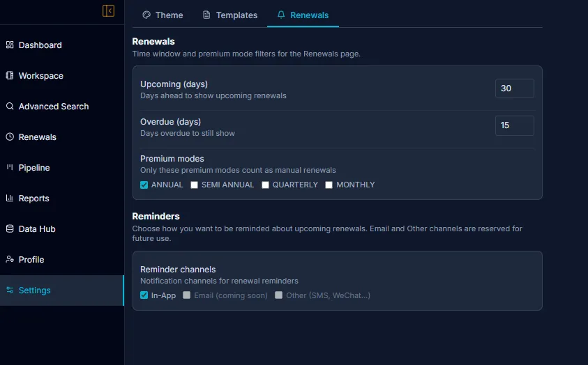Click the Data Hub database icon

[10, 228]
